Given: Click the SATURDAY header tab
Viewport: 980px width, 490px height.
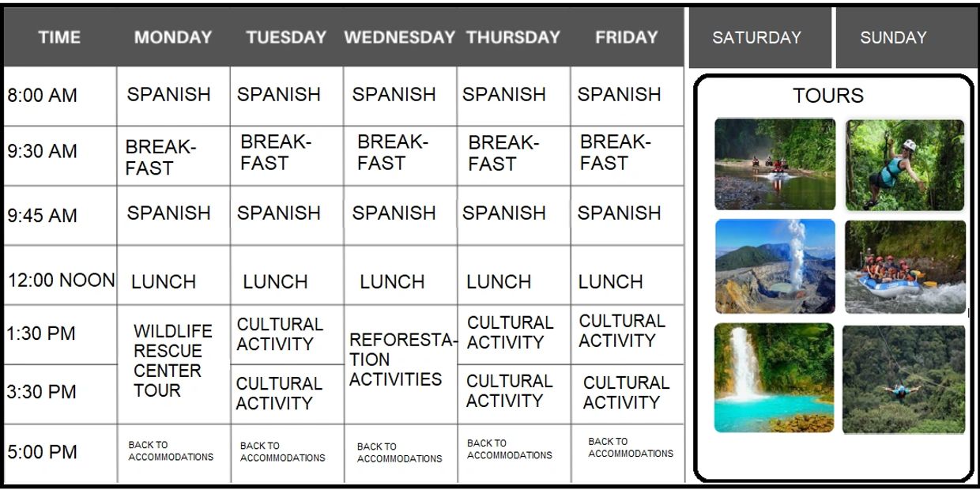Looking at the screenshot, I should pyautogui.click(x=757, y=37).
